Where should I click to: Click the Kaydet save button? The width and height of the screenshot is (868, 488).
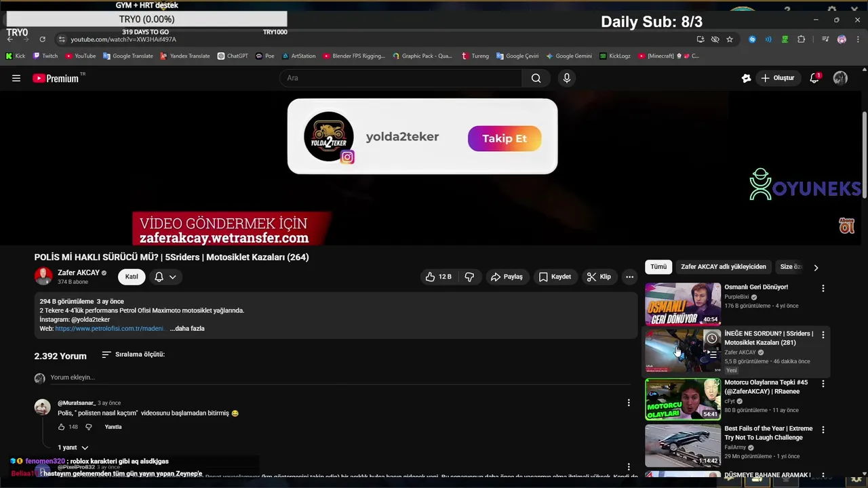555,277
